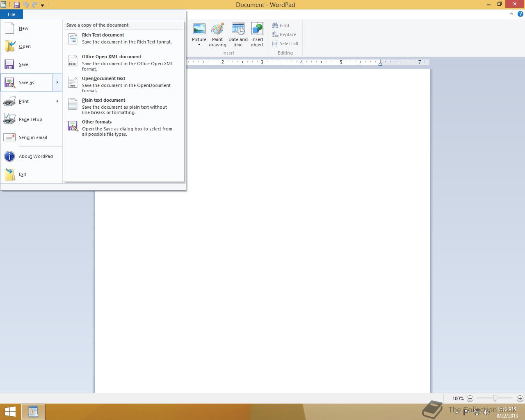Click the zoom out minus button
Screen dimensions: 525x420
pyautogui.click(x=470, y=398)
